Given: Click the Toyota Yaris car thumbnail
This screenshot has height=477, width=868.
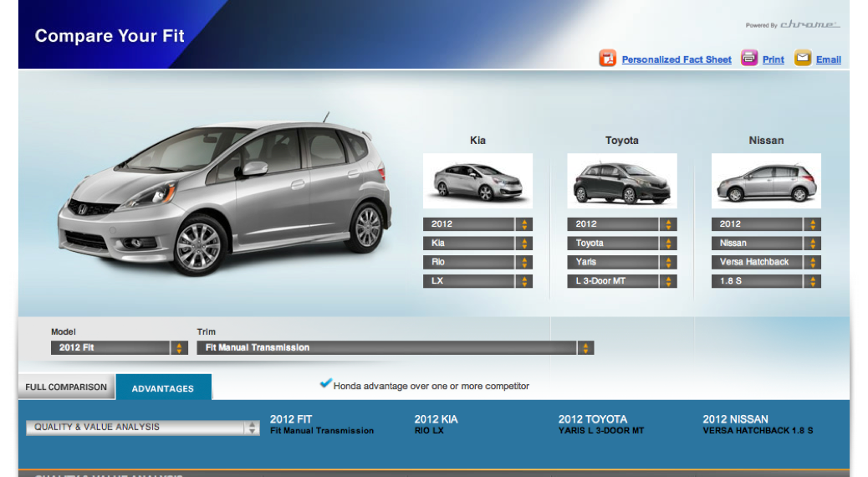Looking at the screenshot, I should coord(621,182).
